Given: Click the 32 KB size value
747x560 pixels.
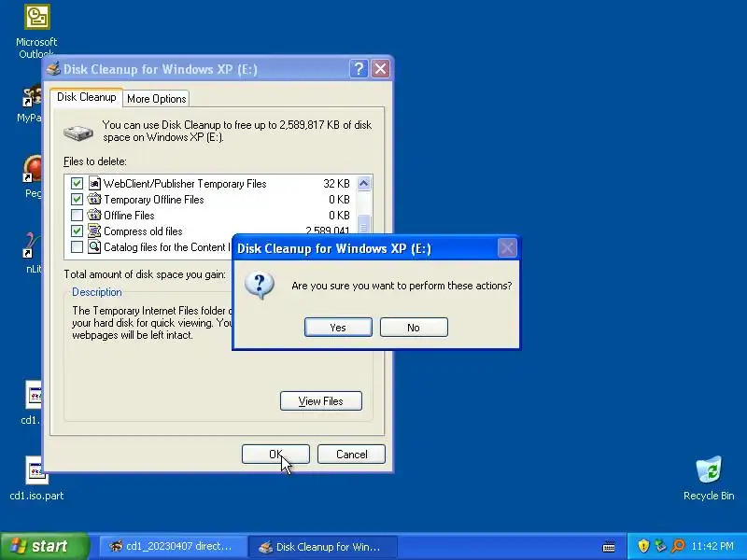Looking at the screenshot, I should (x=336, y=184).
